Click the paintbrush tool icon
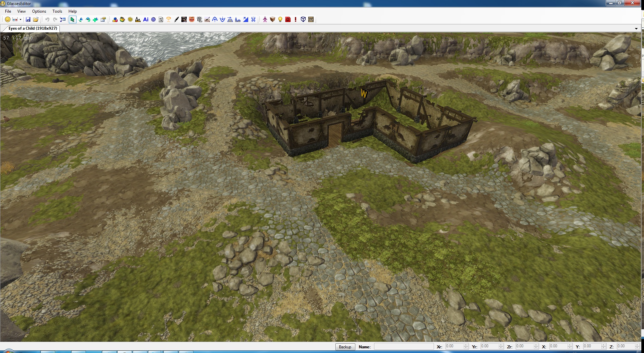This screenshot has height=353, width=644. pyautogui.click(x=176, y=20)
